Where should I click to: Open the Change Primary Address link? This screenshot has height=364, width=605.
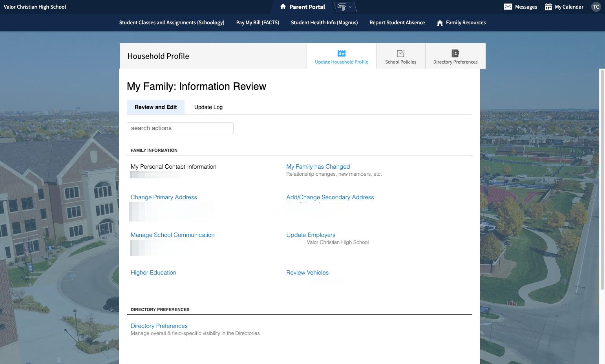pos(164,197)
